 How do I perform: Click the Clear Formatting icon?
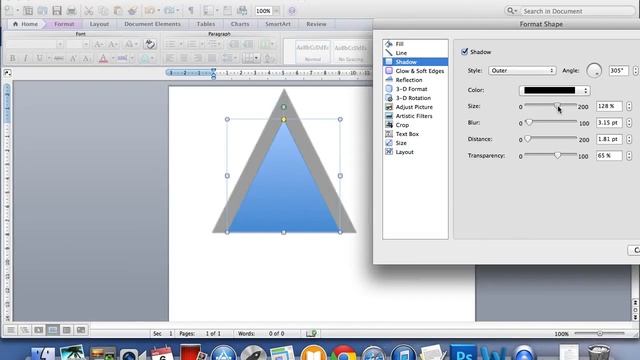(150, 44)
